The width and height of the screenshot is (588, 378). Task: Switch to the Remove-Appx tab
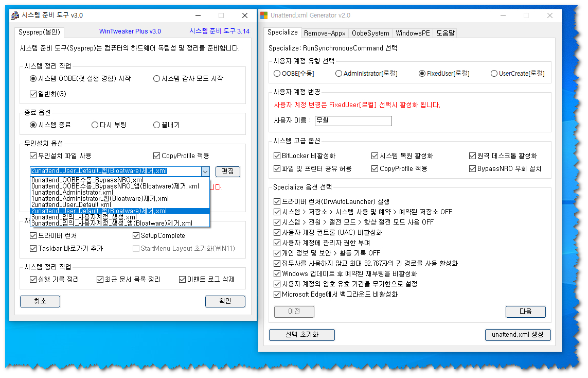click(325, 33)
